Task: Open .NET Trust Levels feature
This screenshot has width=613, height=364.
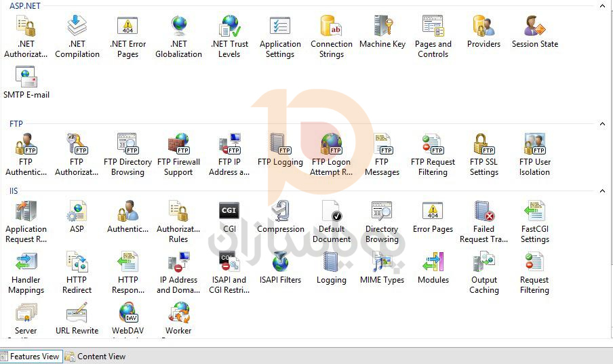Action: click(x=229, y=37)
